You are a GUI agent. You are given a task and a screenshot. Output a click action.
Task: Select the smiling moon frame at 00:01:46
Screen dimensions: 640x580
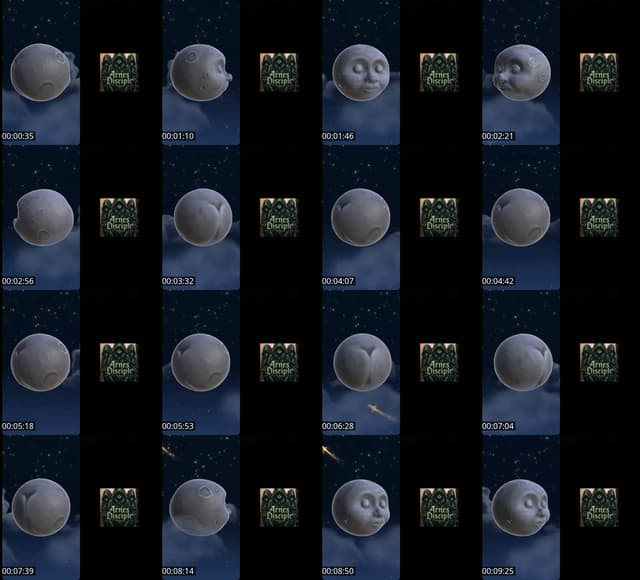pyautogui.click(x=361, y=73)
